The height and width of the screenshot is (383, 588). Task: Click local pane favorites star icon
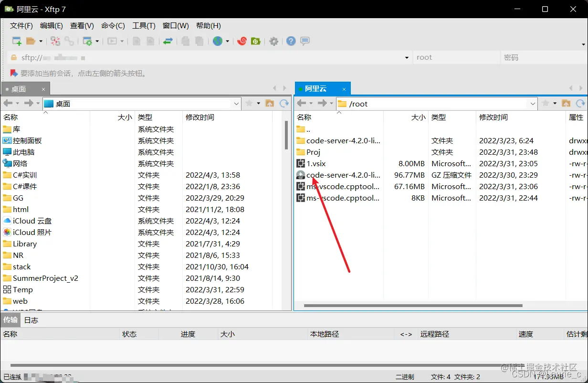(249, 103)
